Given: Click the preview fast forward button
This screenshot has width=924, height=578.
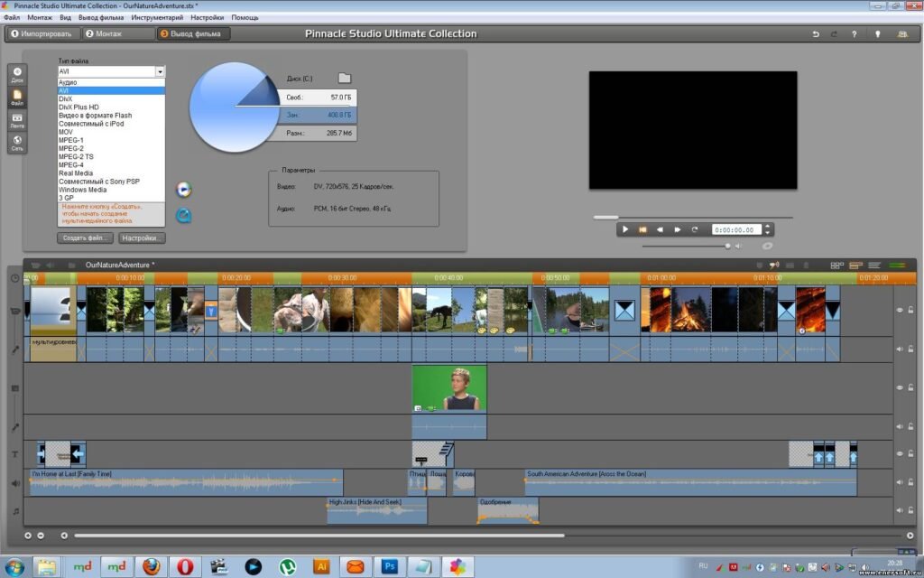Looking at the screenshot, I should tap(677, 229).
